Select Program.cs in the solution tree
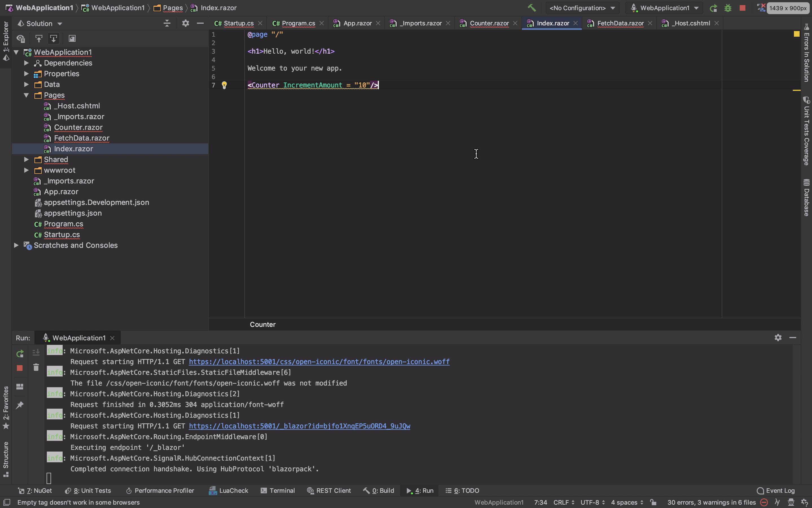812x508 pixels. click(63, 224)
